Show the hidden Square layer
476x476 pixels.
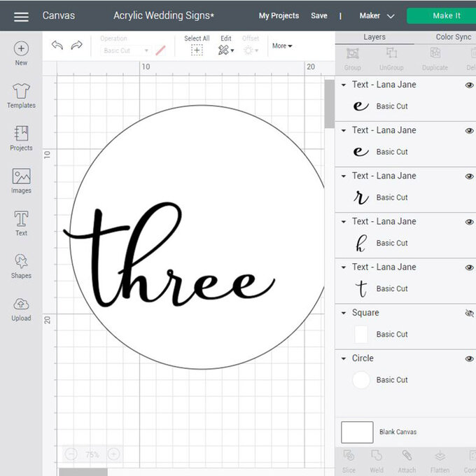coord(469,314)
